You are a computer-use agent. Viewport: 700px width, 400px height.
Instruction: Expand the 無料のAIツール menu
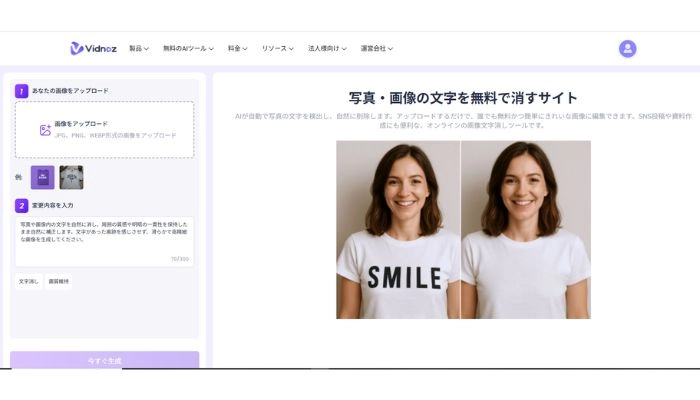(x=188, y=48)
